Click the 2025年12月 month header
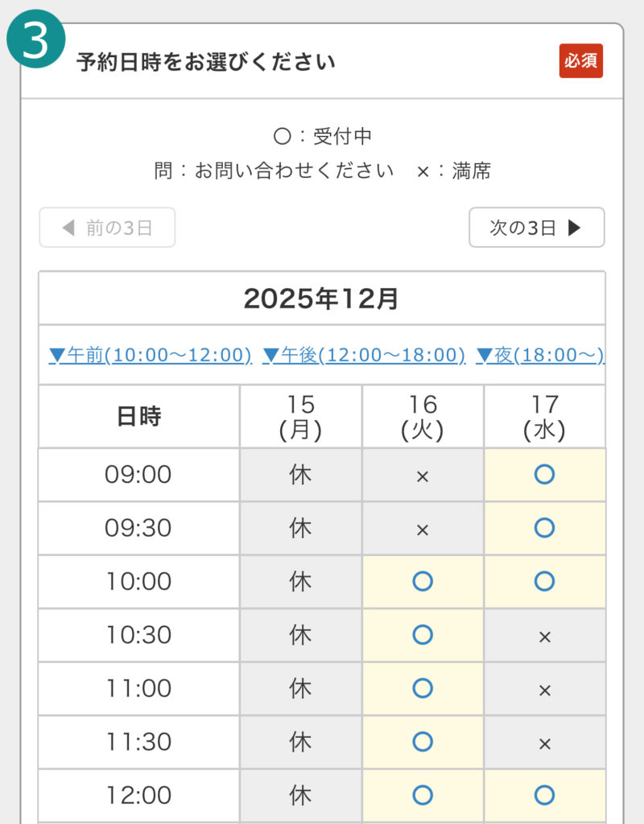The height and width of the screenshot is (824, 644). [x=322, y=299]
